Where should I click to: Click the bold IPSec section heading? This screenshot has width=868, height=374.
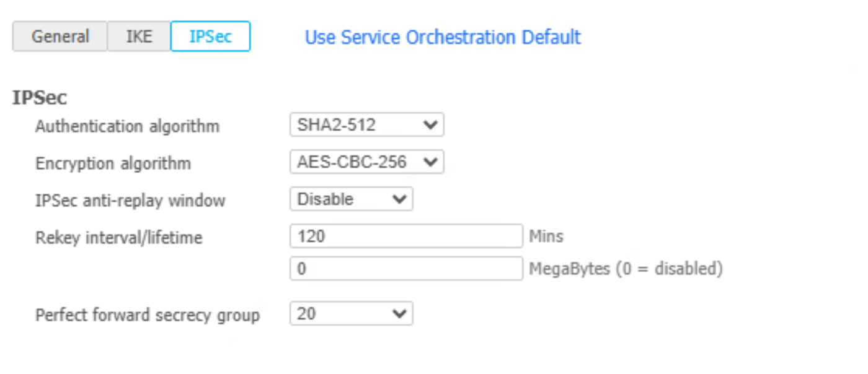point(40,98)
